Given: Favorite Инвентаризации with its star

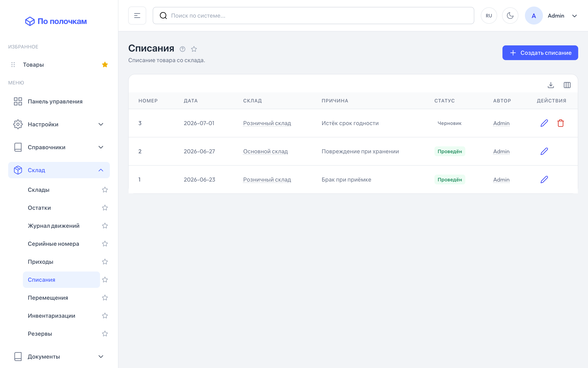Looking at the screenshot, I should [105, 316].
